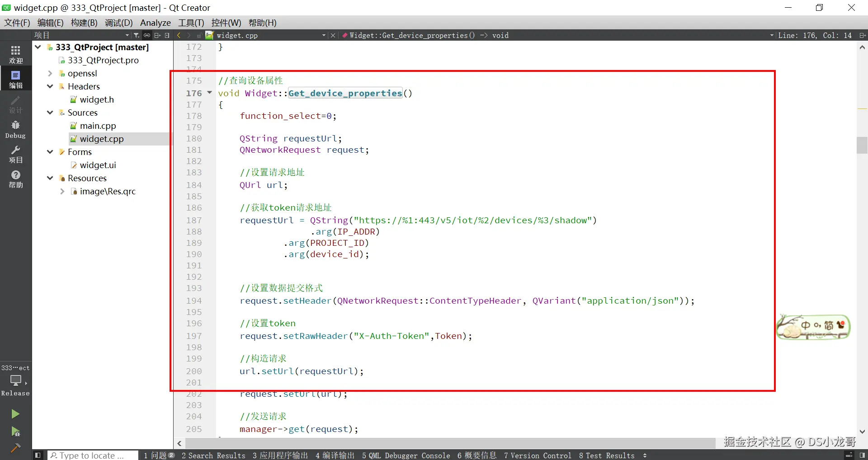Click the vertical scrollbar thumb in editor
The height and width of the screenshot is (460, 868).
pos(862,146)
